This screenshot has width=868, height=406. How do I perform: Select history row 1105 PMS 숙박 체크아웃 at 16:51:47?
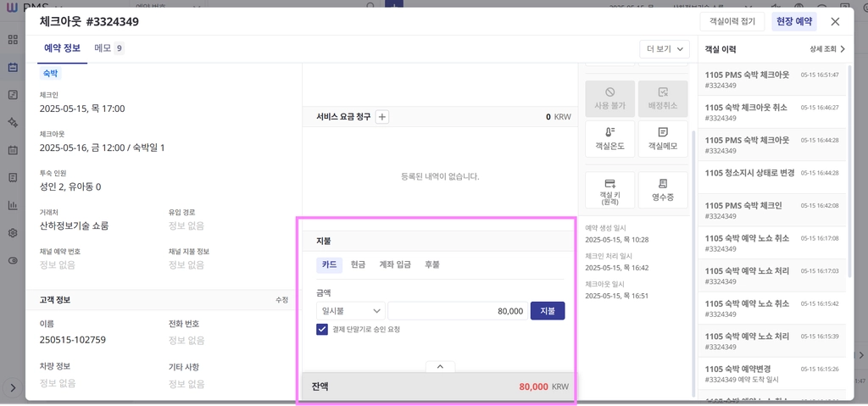pos(772,81)
